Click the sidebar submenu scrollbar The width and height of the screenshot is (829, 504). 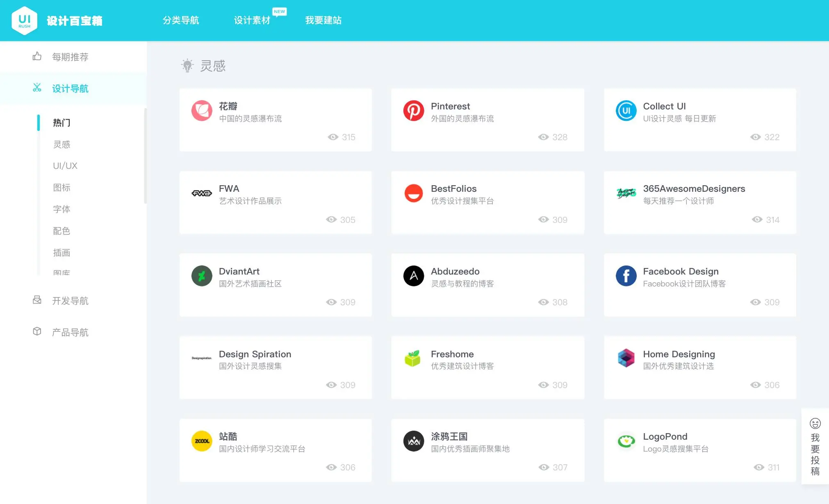pos(145,156)
